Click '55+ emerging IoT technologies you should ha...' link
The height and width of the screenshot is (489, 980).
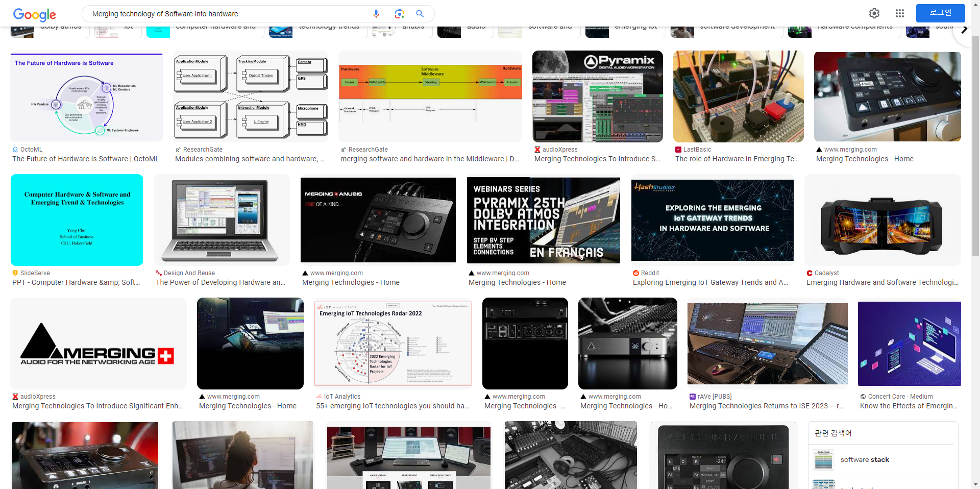point(393,406)
